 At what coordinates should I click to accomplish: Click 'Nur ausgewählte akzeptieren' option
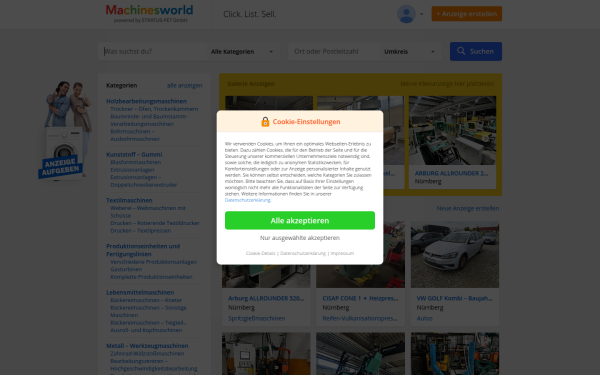click(x=300, y=238)
